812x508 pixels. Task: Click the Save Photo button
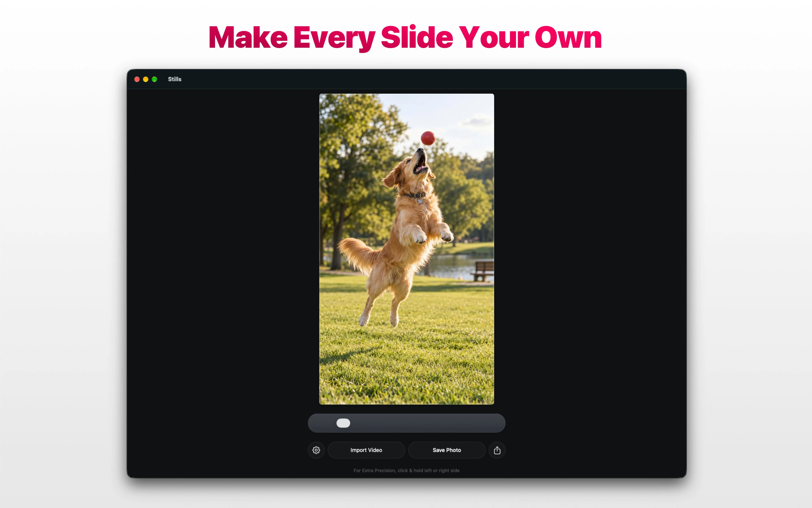click(447, 450)
